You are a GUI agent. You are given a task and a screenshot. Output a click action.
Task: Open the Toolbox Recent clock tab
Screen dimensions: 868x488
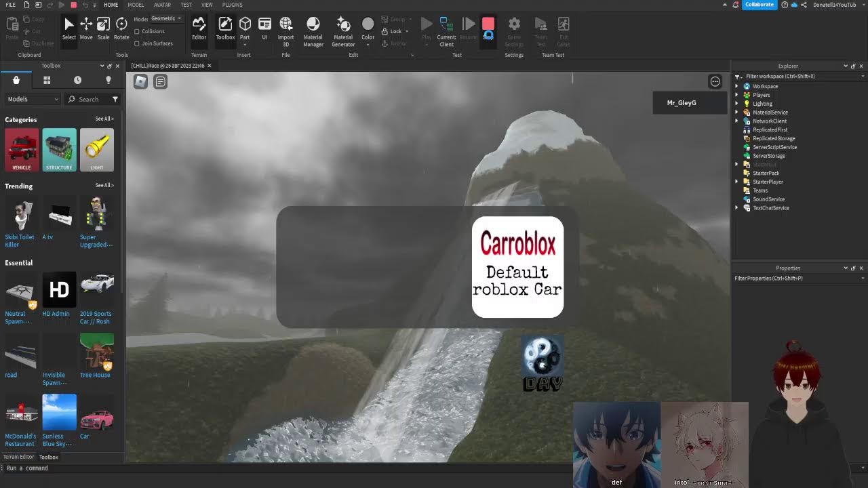77,80
